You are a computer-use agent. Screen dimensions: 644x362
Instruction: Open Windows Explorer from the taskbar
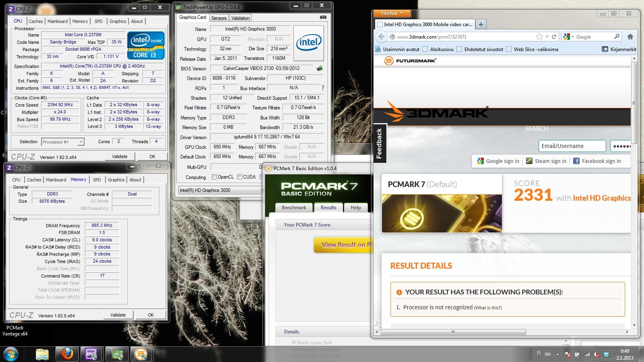click(42, 354)
